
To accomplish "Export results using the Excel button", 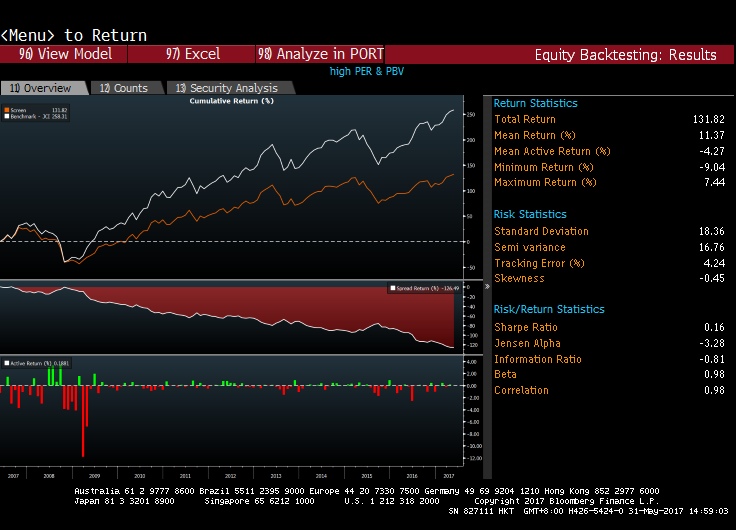I will coord(192,54).
